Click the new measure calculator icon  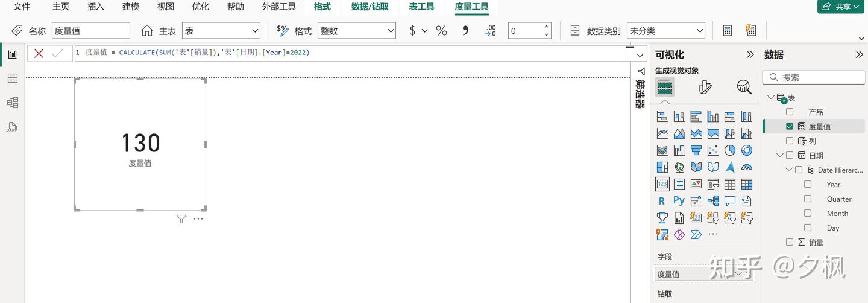tap(728, 31)
